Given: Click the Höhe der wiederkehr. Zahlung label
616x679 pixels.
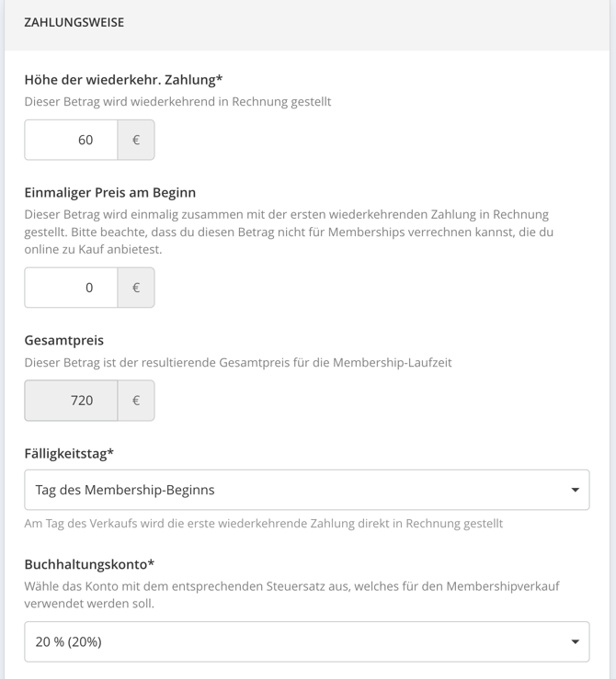Looking at the screenshot, I should pyautogui.click(x=123, y=80).
